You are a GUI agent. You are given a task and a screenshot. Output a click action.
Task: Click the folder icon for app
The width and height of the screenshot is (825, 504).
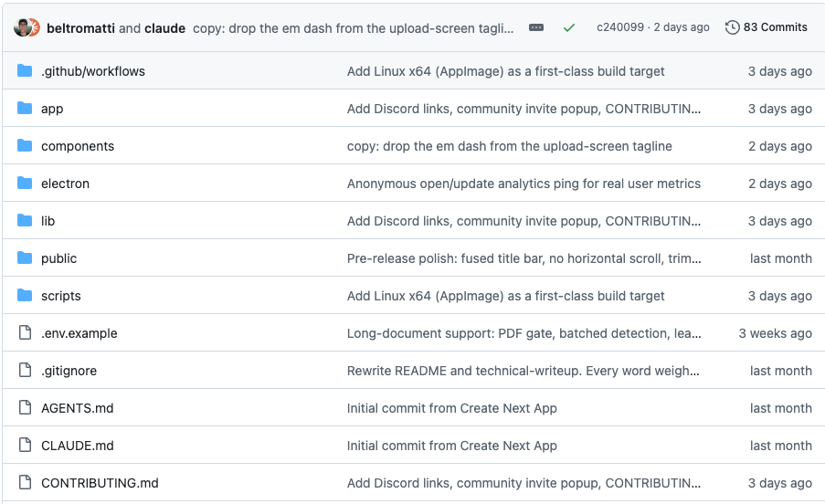pyautogui.click(x=25, y=108)
